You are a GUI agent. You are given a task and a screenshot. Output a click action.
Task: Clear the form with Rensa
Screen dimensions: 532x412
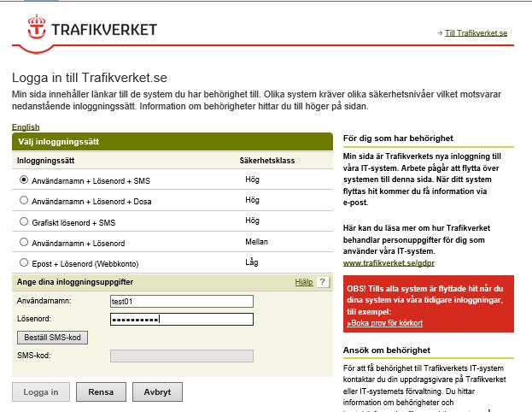point(101,392)
